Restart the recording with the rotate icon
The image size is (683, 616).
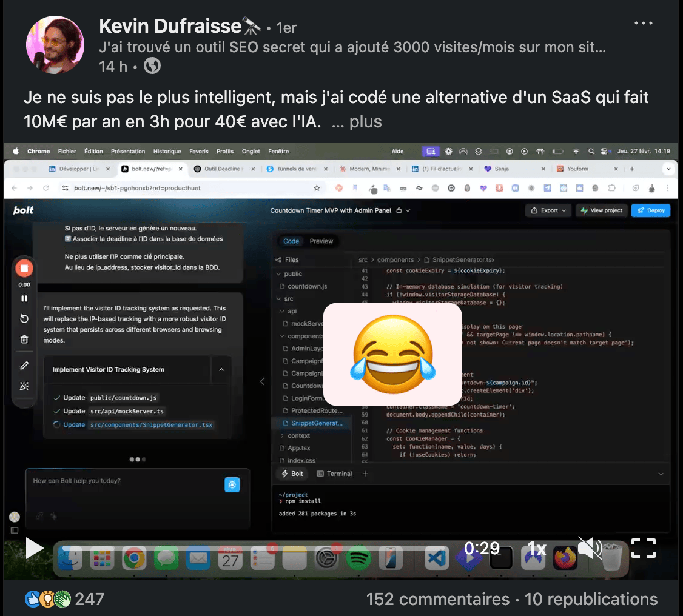[24, 319]
